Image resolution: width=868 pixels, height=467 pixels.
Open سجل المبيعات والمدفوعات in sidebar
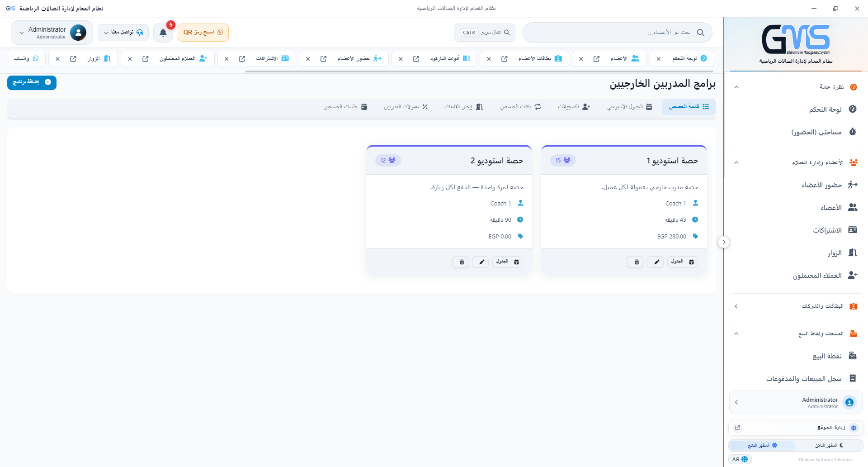(796, 378)
